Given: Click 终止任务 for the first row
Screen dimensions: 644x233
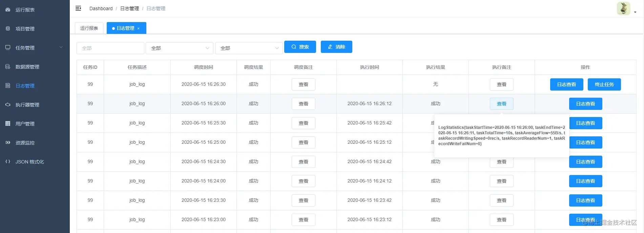Looking at the screenshot, I should pyautogui.click(x=604, y=84).
